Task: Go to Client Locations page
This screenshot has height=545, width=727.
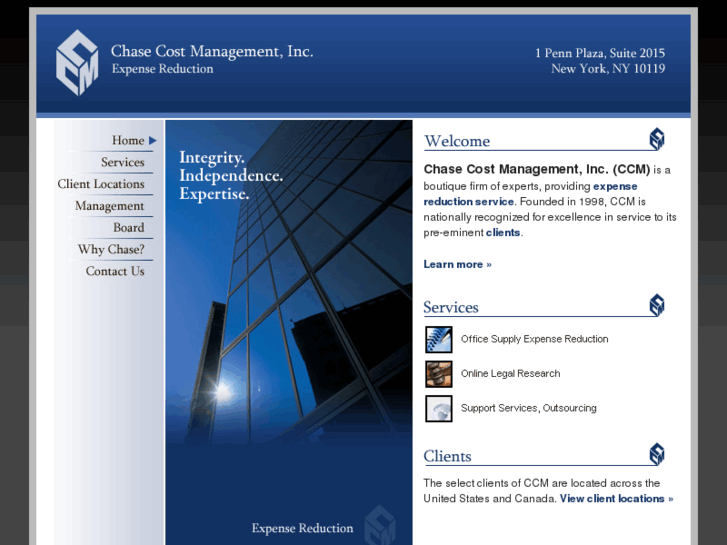Action: tap(101, 184)
